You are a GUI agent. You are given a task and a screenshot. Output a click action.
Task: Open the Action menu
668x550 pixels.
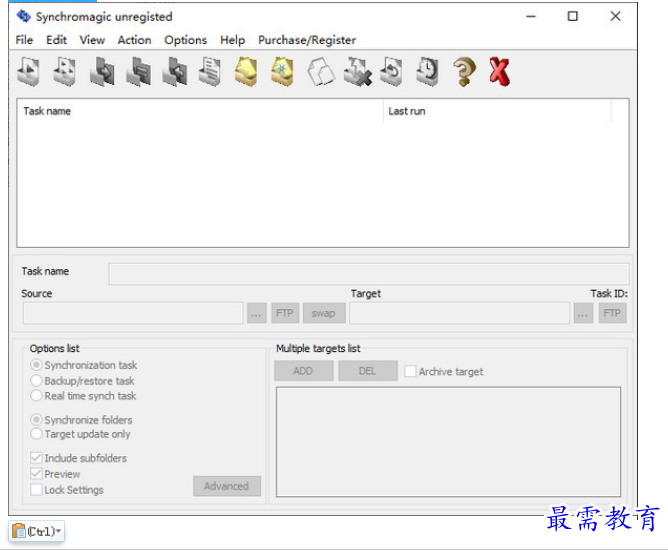(x=134, y=40)
